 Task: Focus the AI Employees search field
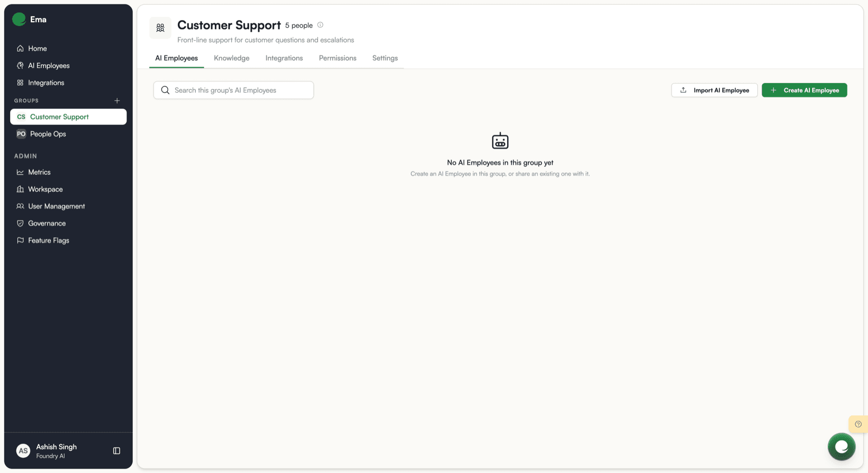(234, 90)
